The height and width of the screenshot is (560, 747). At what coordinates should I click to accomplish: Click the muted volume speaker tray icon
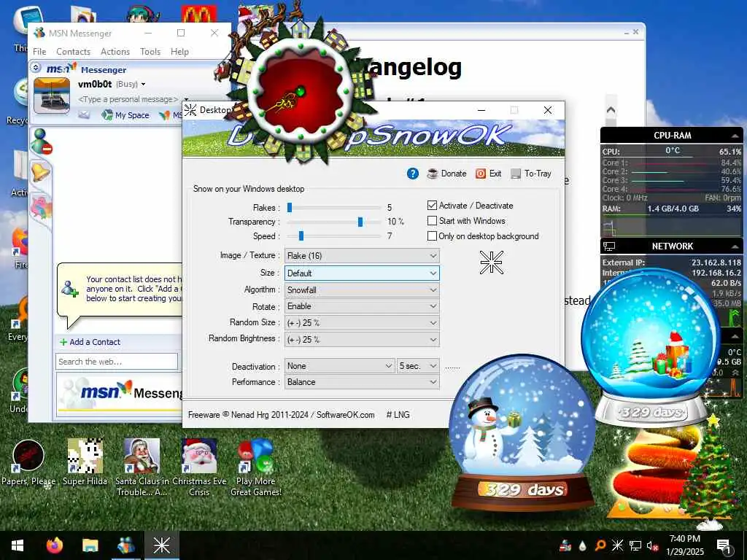pyautogui.click(x=652, y=545)
